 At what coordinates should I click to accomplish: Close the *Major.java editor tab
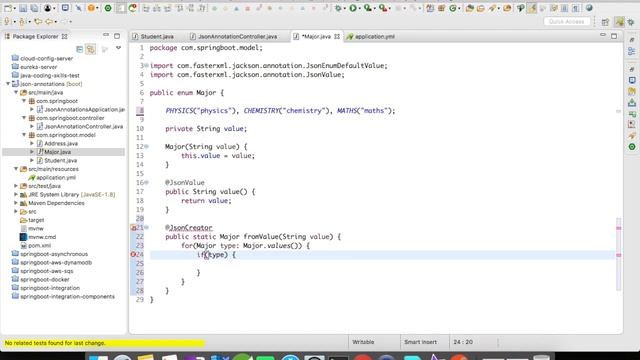[337, 36]
